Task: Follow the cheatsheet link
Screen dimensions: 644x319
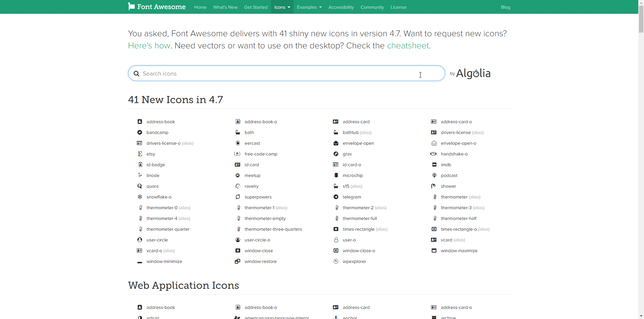Action: (x=408, y=46)
